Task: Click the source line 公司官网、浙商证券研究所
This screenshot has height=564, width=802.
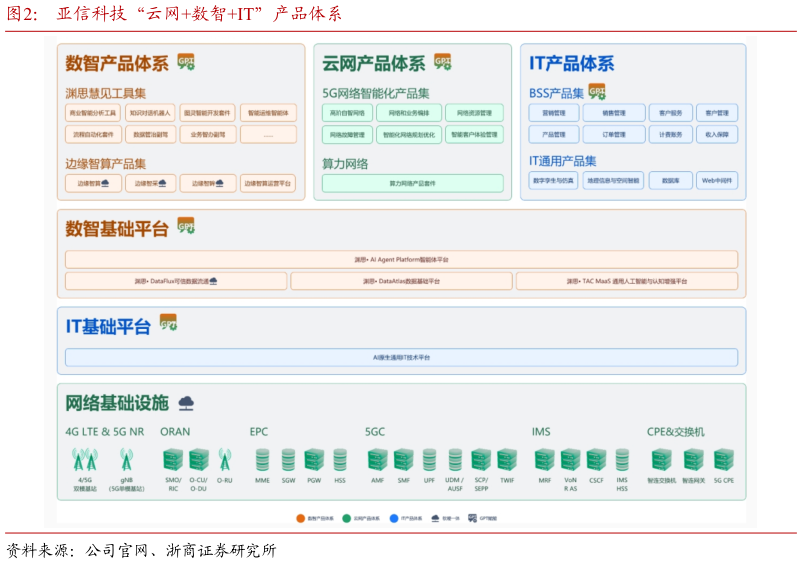Action: (181, 551)
